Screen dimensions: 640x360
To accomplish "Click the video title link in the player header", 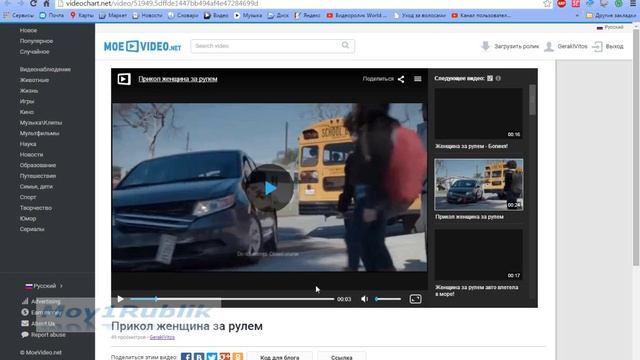I will 178,79.
